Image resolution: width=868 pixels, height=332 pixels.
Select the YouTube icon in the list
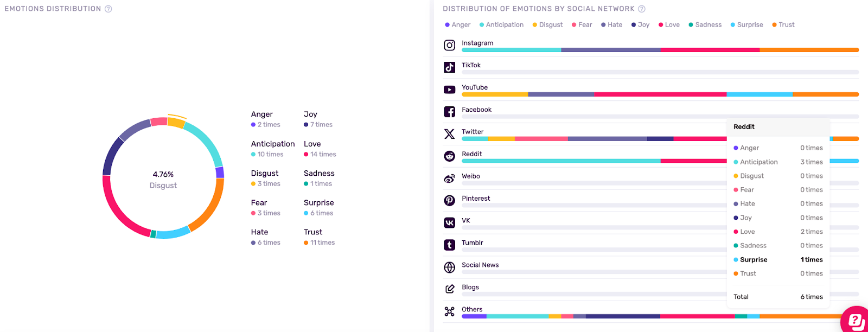(x=449, y=90)
